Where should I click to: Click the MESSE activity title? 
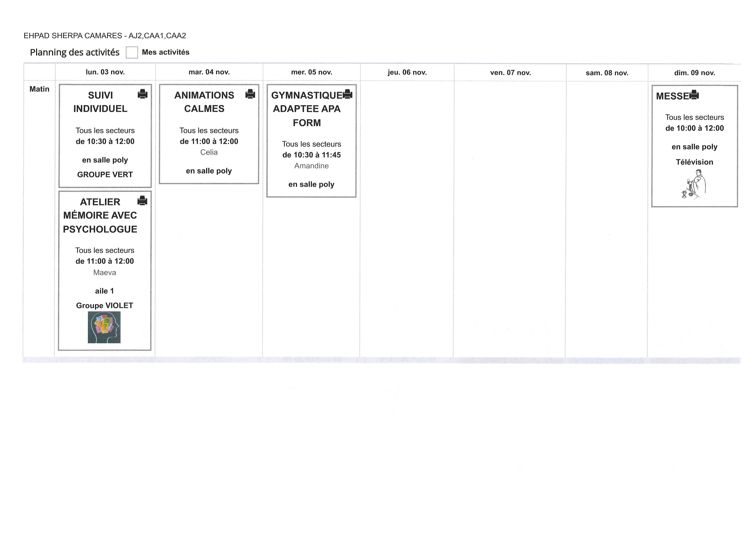(672, 96)
